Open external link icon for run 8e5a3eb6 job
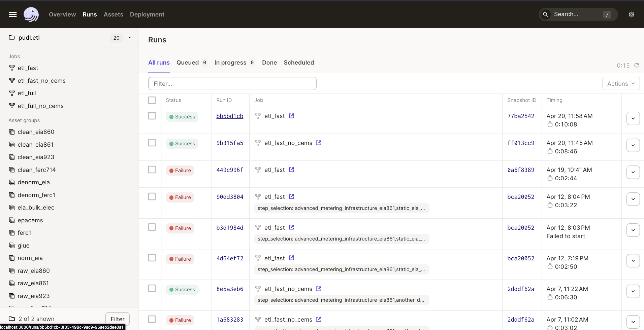The height and width of the screenshot is (330, 644). pos(319,289)
